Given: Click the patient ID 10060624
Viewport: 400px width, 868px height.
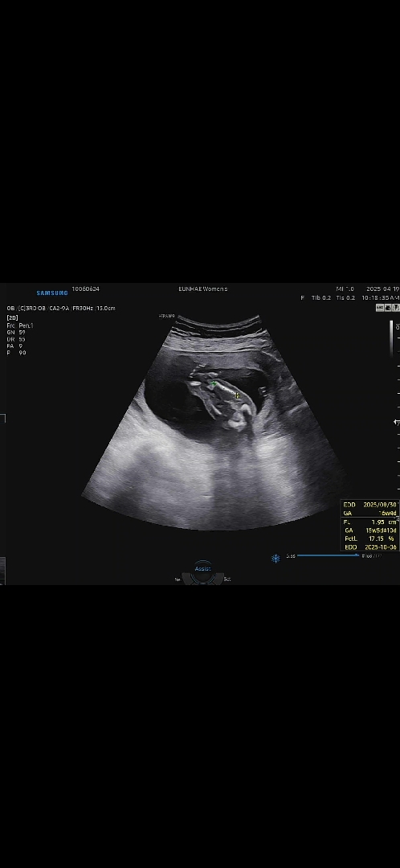Looking at the screenshot, I should pyautogui.click(x=86, y=289).
